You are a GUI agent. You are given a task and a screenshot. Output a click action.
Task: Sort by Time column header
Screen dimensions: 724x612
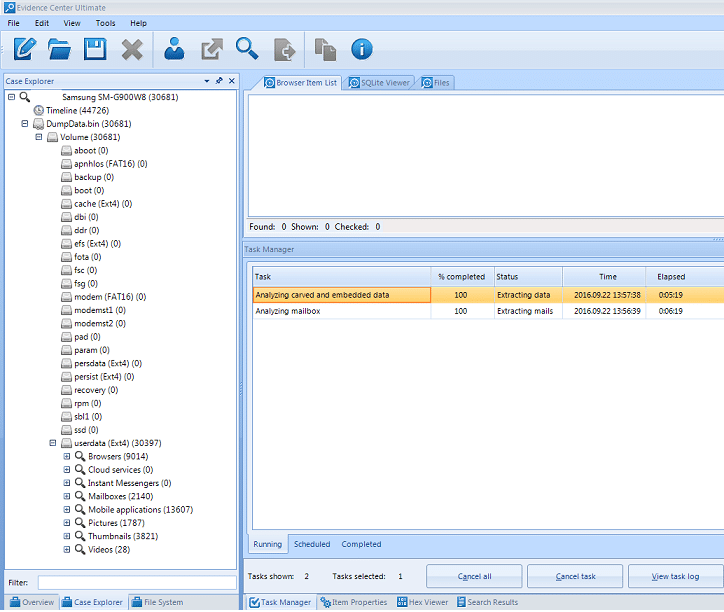[604, 277]
